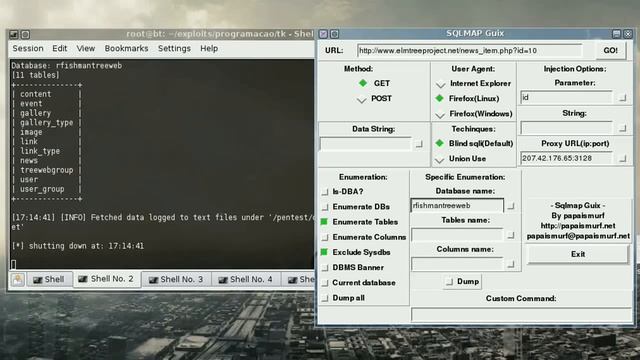
Task: Toggle checkbox beside Parameter field
Action: coord(622,98)
